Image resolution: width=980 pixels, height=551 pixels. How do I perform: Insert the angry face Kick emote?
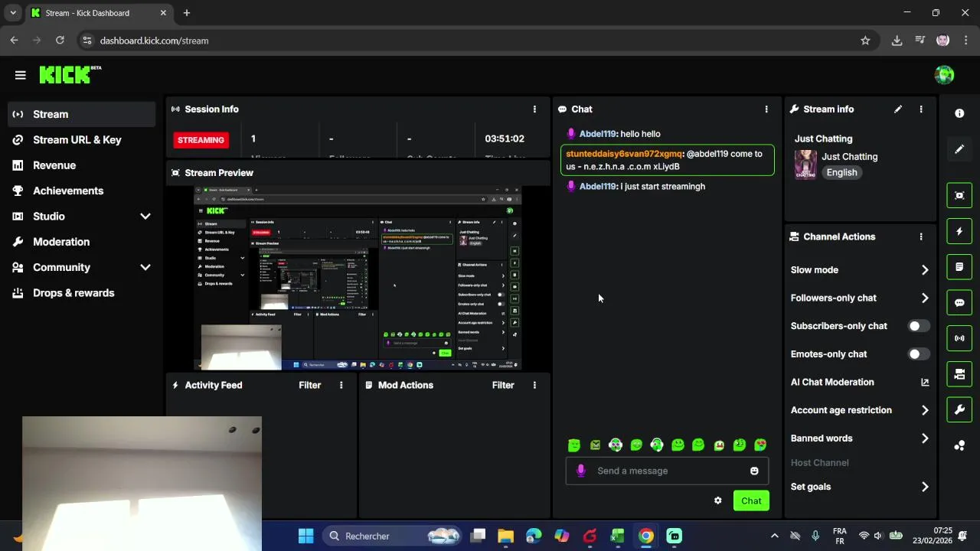pos(596,445)
